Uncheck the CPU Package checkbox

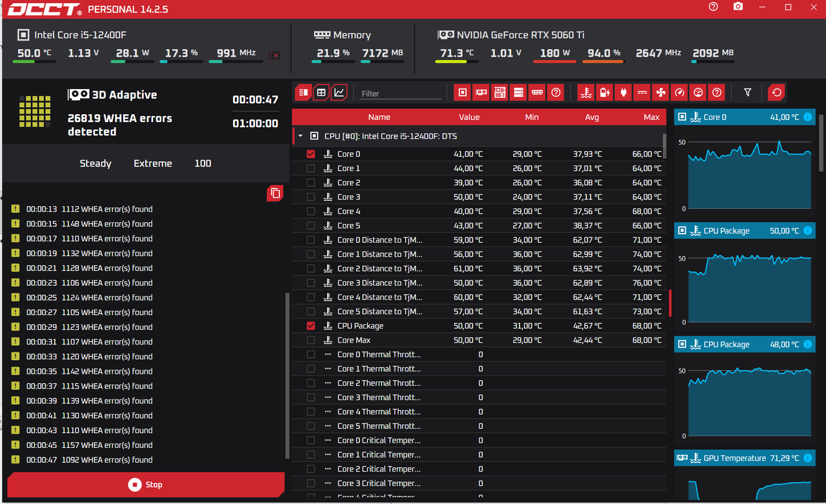311,326
